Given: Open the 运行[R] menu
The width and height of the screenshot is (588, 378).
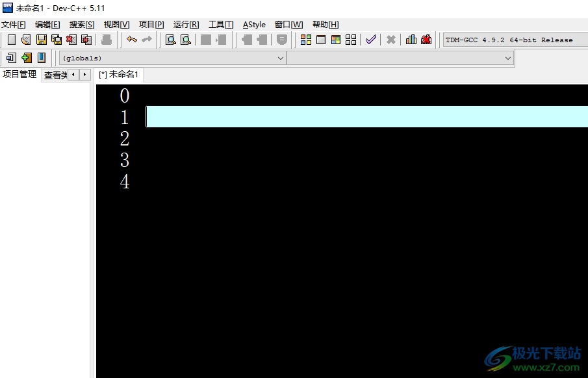Looking at the screenshot, I should [x=186, y=25].
